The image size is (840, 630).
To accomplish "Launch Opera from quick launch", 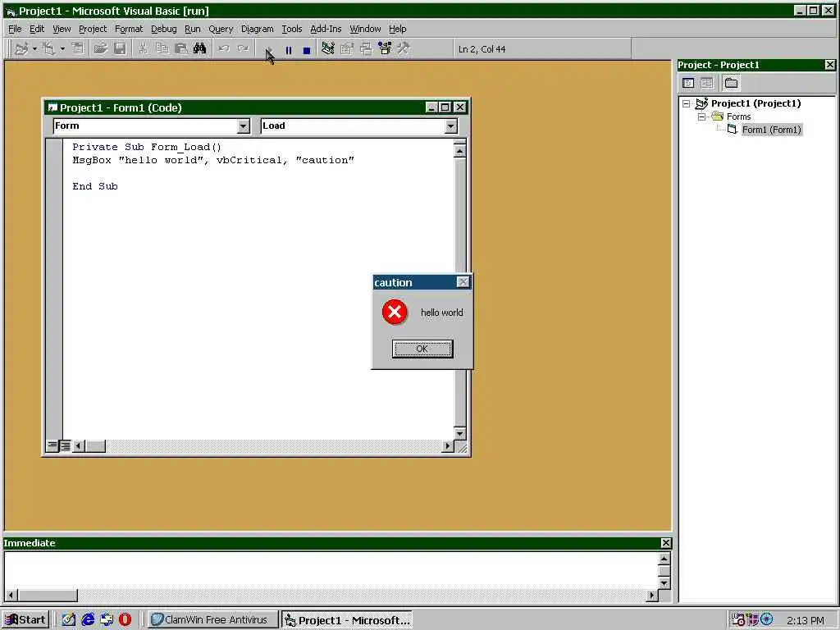I will pyautogui.click(x=125, y=620).
